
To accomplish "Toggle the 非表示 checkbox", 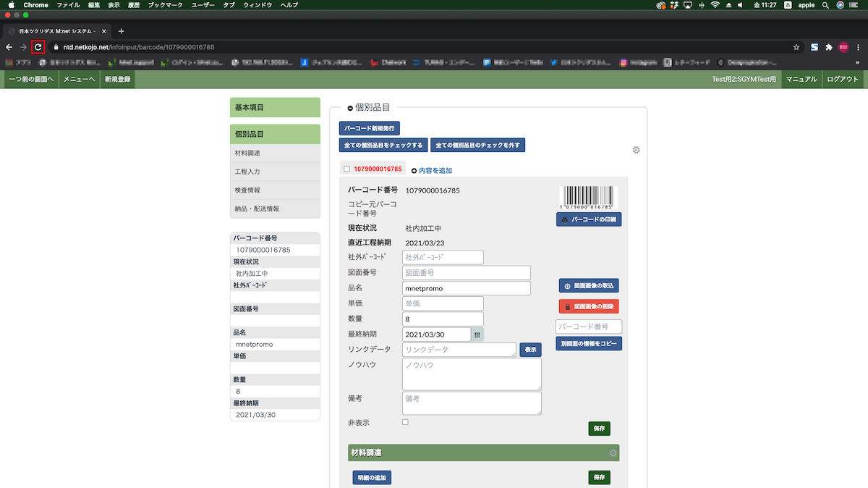I will [x=405, y=422].
